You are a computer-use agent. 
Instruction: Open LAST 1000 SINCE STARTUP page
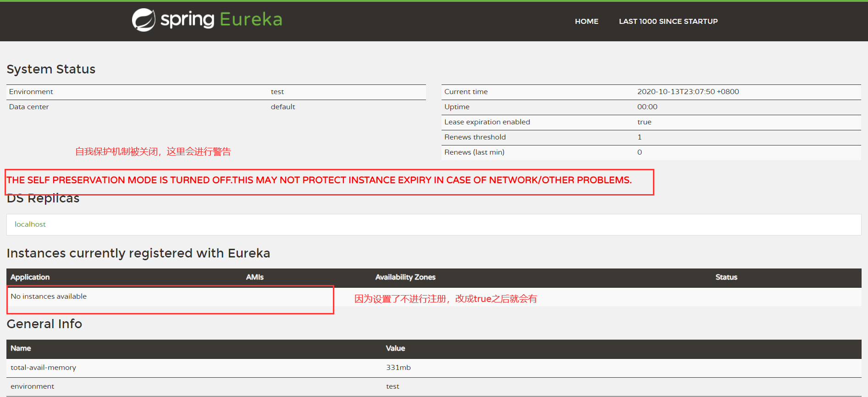click(668, 21)
